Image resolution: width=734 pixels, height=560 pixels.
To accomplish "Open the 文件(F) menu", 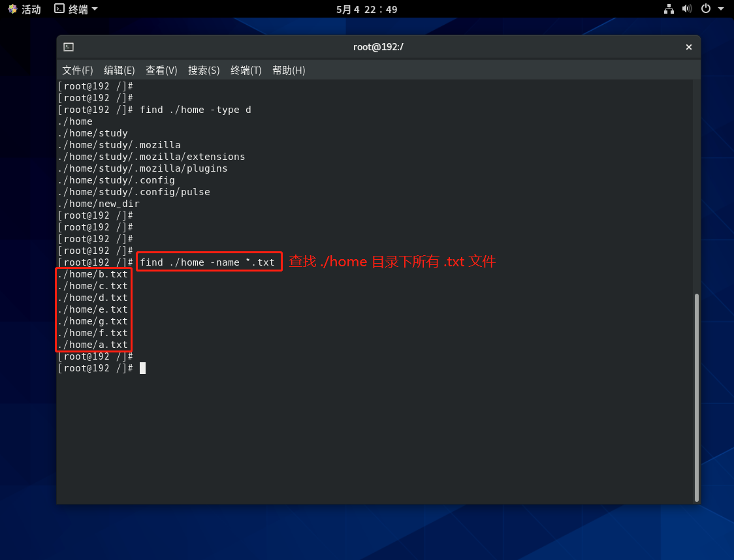I will (x=77, y=70).
